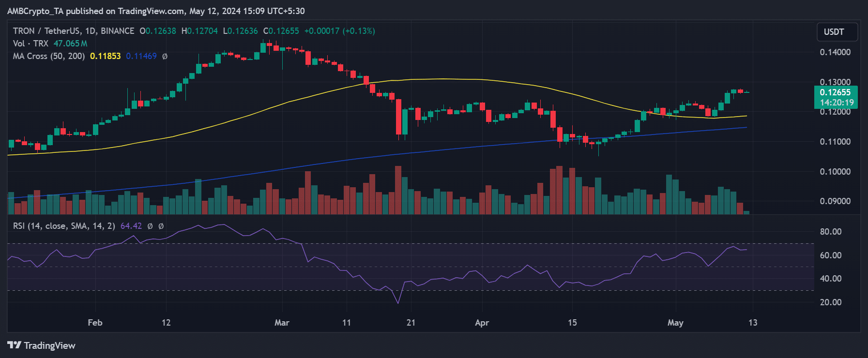
Task: Click the 0.10000 price axis label
Action: click(835, 172)
